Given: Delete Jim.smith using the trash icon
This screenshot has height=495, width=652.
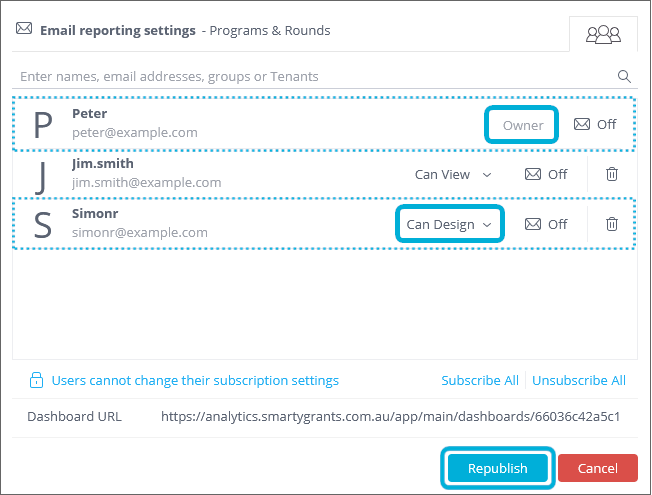Looking at the screenshot, I should (612, 174).
